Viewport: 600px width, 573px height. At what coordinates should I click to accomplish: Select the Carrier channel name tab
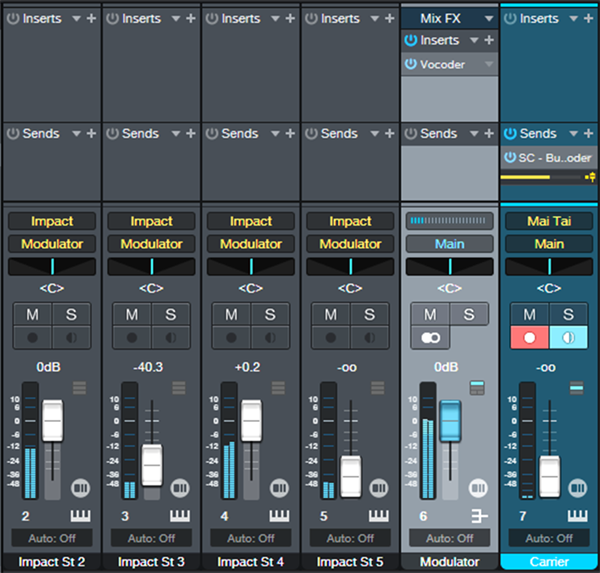pos(549,562)
